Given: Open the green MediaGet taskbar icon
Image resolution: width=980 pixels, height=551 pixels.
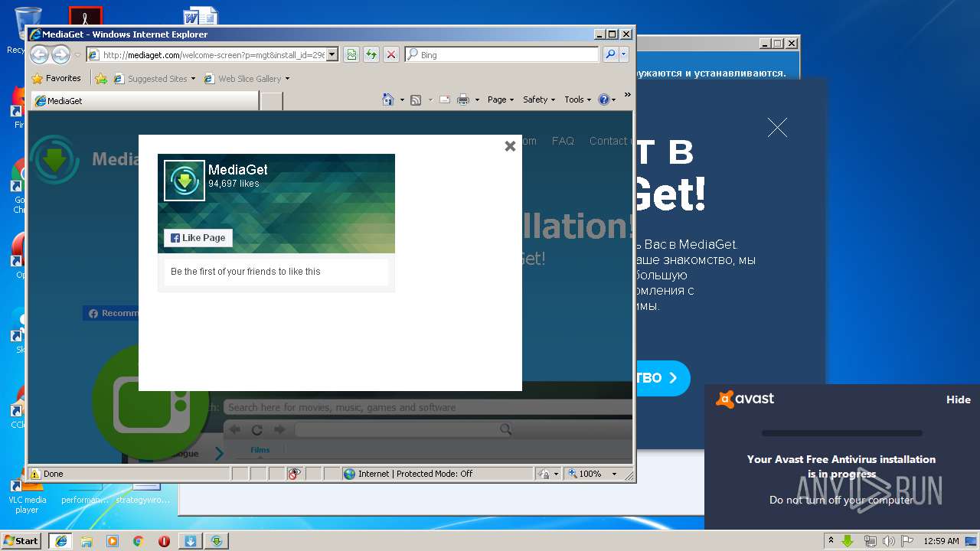Looking at the screenshot, I should click(217, 541).
